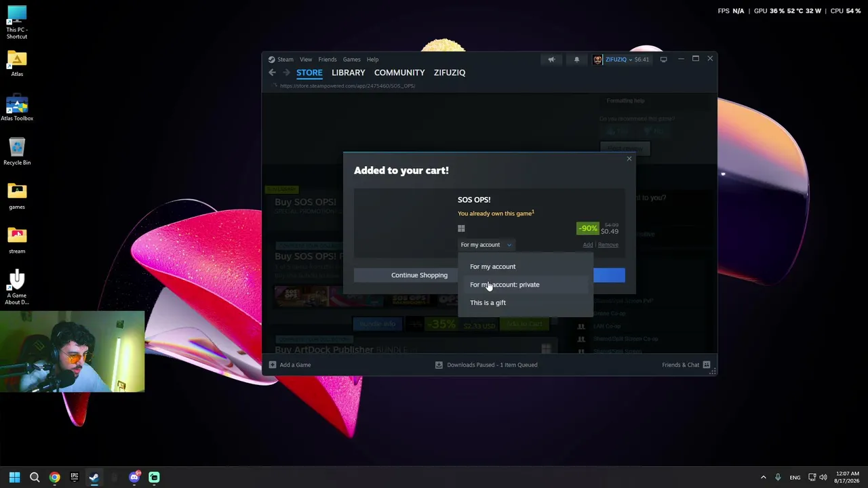This screenshot has height=488, width=868.
Task: Open the Games menu
Action: 351,60
